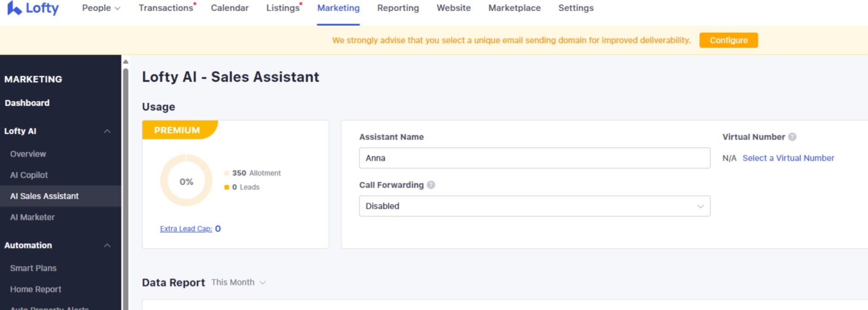Screen dimensions: 868x310
Task: Click the Assistant Name field with Anna
Action: [x=534, y=158]
